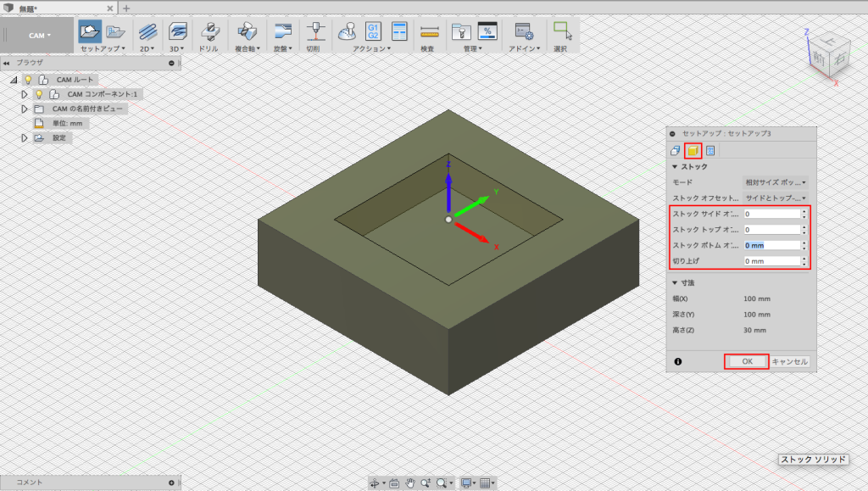Open the CAM workspace menu
This screenshot has height=491, width=868.
click(39, 34)
